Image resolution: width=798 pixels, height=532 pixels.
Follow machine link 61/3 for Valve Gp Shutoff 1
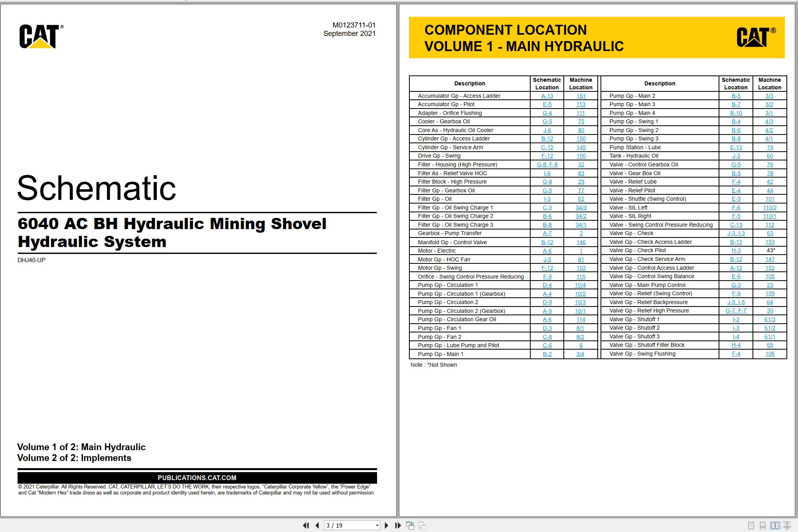(x=770, y=319)
